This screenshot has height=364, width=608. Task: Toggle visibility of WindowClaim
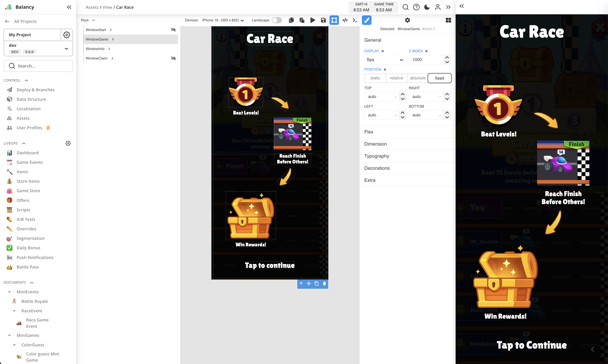pyautogui.click(x=174, y=58)
